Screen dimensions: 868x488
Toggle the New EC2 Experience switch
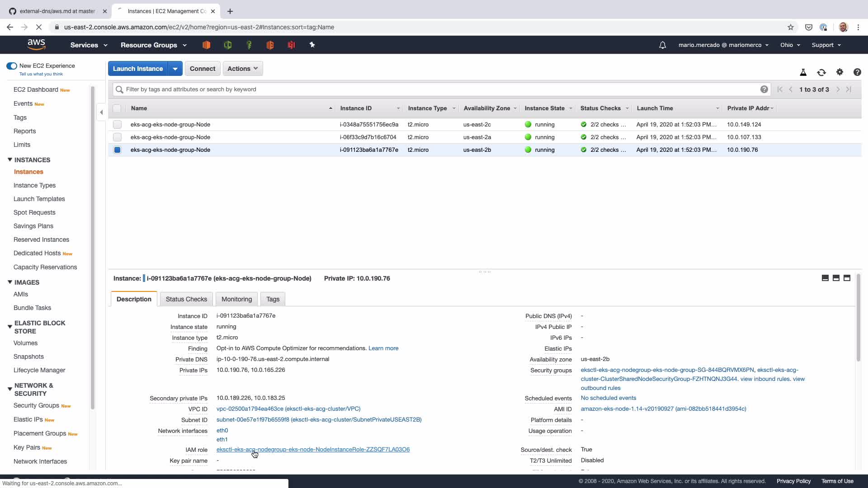[x=12, y=66]
